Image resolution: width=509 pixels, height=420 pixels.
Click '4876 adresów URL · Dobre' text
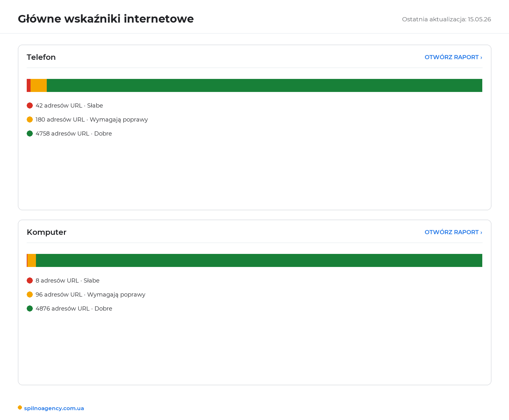tap(74, 309)
